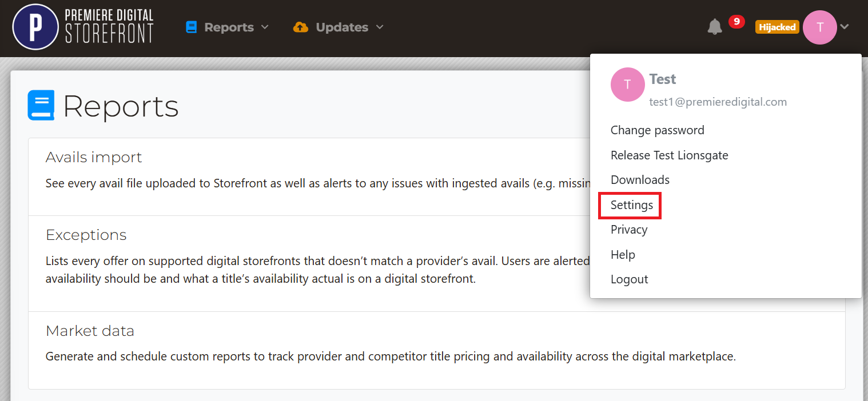868x401 pixels.
Task: Choose Release Test Lionsgate menu entry
Action: (x=670, y=155)
